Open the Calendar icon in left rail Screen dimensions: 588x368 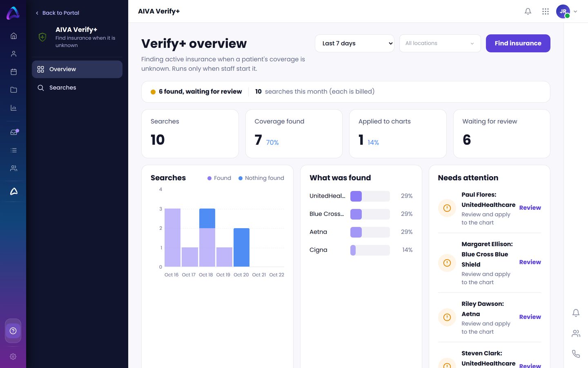13,72
